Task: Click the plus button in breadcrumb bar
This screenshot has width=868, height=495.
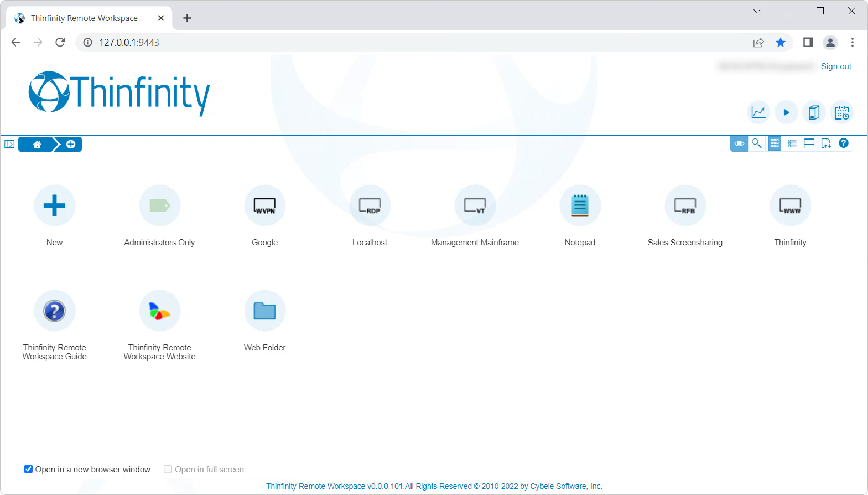Action: [71, 144]
